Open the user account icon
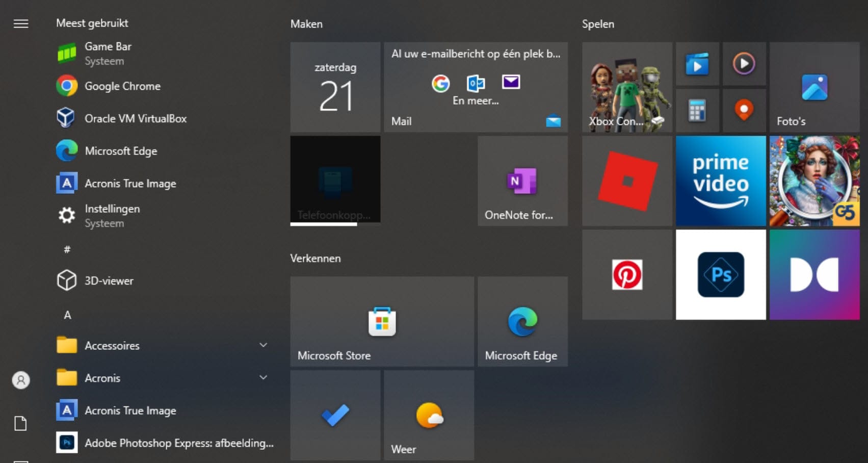 [21, 380]
